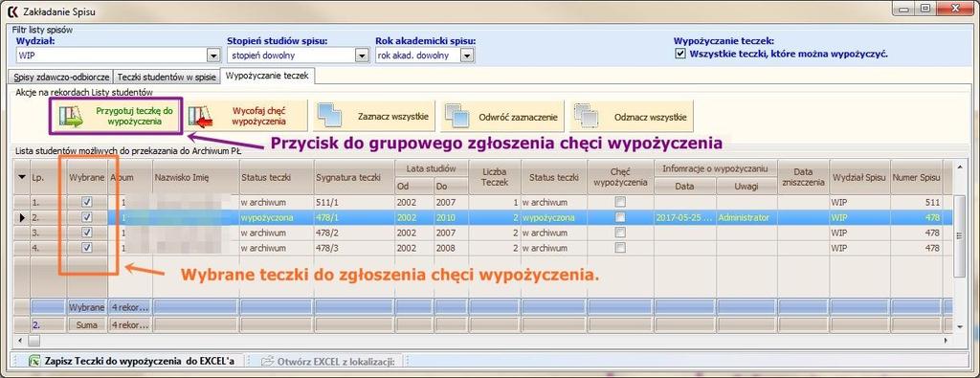This screenshot has width=980, height=378.
Task: Check the Chęć wypożyczenia box for signature 511/1
Action: tap(619, 202)
